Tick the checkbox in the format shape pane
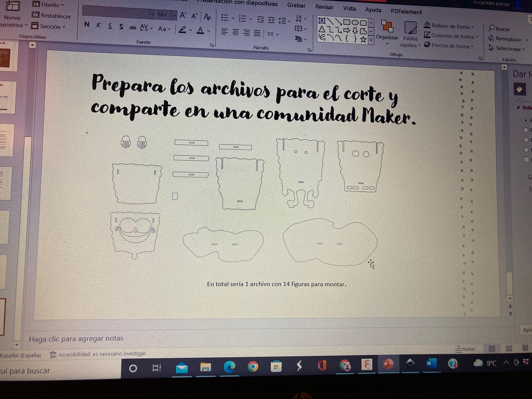The width and height of the screenshot is (532, 399). click(526, 159)
